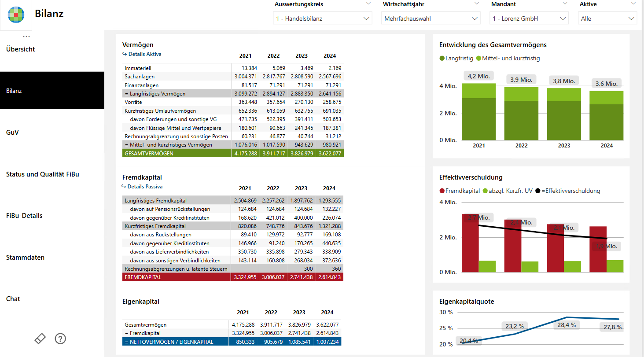Click small chevron beside the Auswertungskreis heading
Image resolution: width=644 pixels, height=357 pixels.
click(368, 4)
